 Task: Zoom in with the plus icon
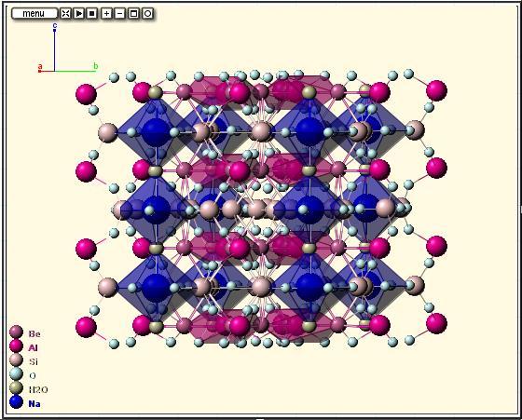[106, 13]
